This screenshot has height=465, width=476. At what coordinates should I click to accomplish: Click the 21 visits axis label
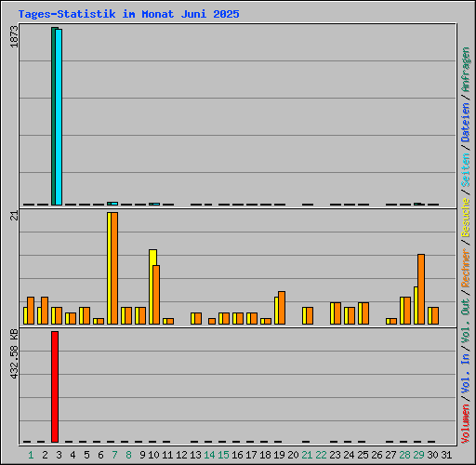[x=14, y=216]
